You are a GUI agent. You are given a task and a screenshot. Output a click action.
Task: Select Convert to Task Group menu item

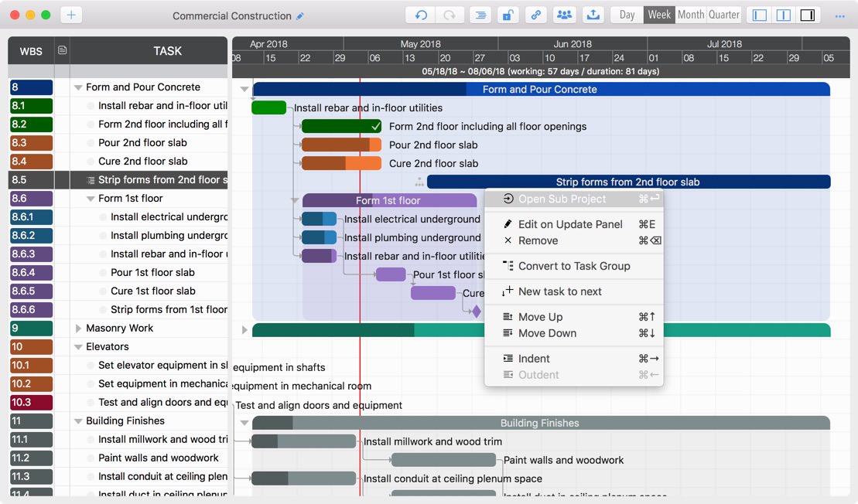[x=573, y=266]
